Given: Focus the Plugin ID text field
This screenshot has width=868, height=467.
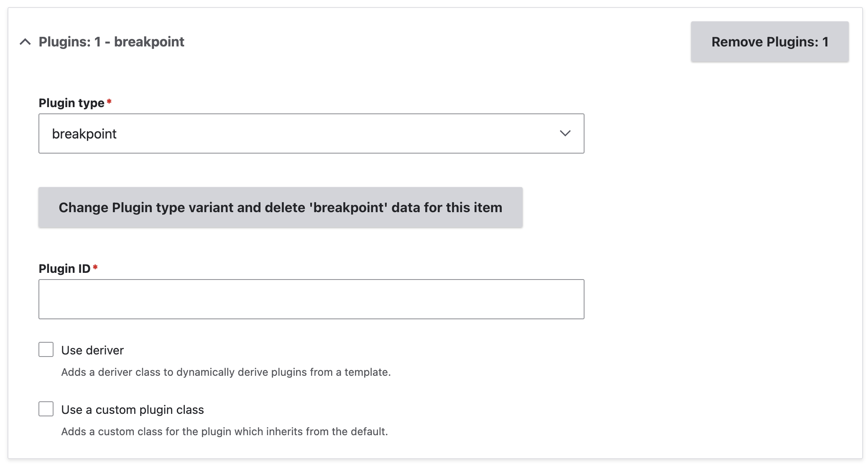Looking at the screenshot, I should click(311, 299).
